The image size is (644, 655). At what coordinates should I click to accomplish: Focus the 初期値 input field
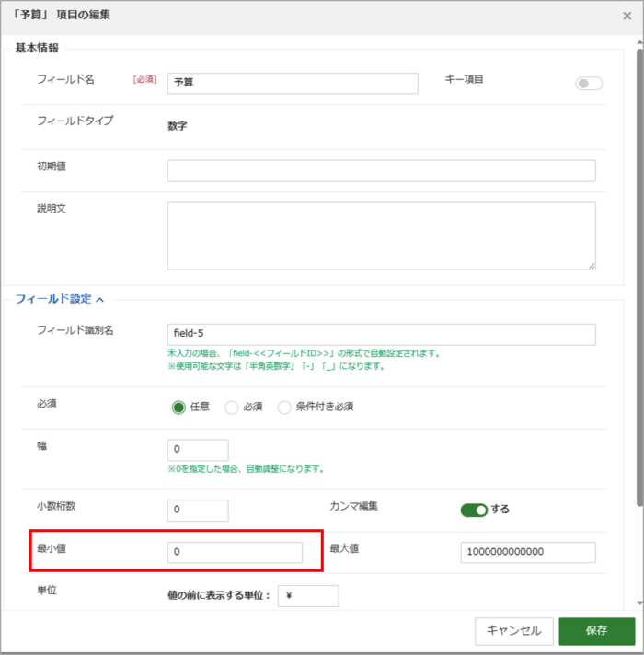(x=382, y=170)
